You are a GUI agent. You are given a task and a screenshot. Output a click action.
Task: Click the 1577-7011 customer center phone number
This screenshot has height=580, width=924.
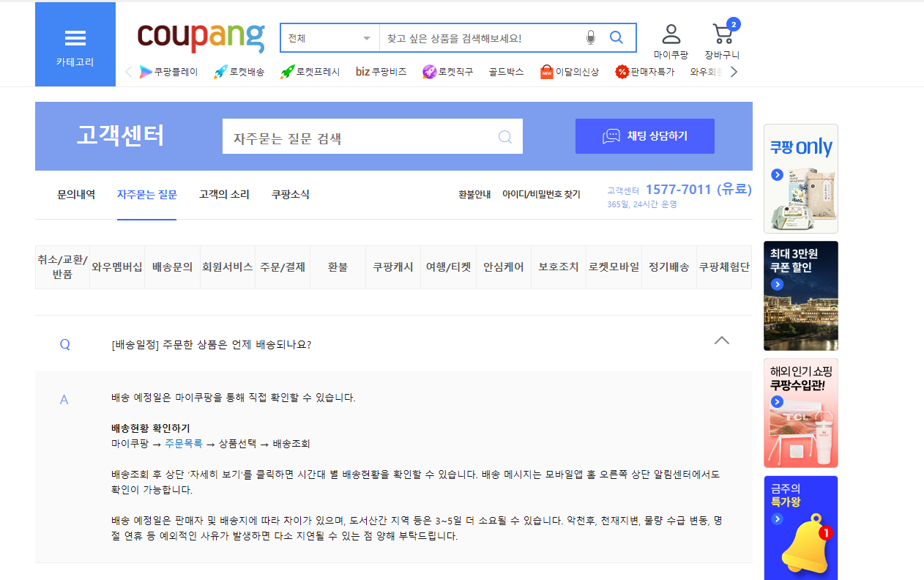point(698,189)
